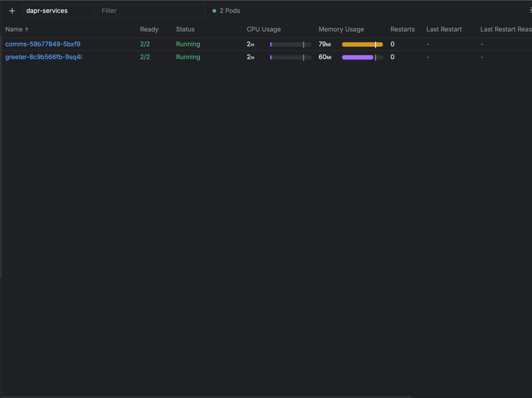The height and width of the screenshot is (398, 532).
Task: Open the comms-59b77849-5bxf9 pod
Action: point(43,44)
